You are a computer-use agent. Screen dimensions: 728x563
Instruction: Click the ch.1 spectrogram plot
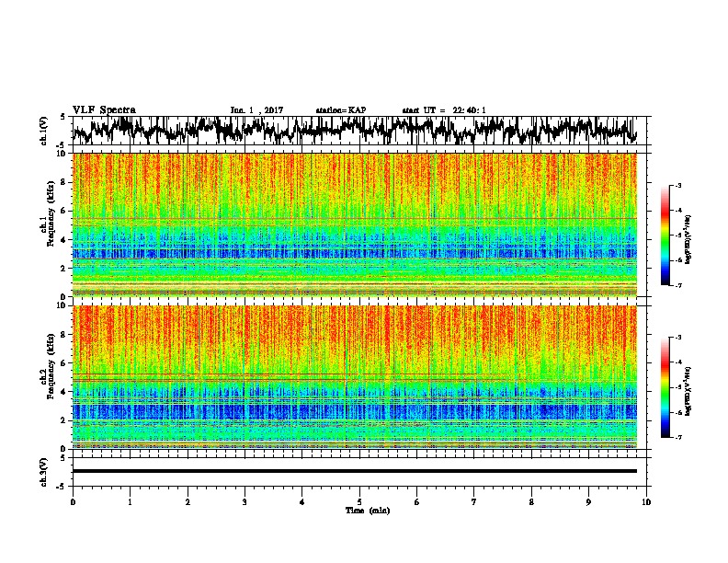355,224
